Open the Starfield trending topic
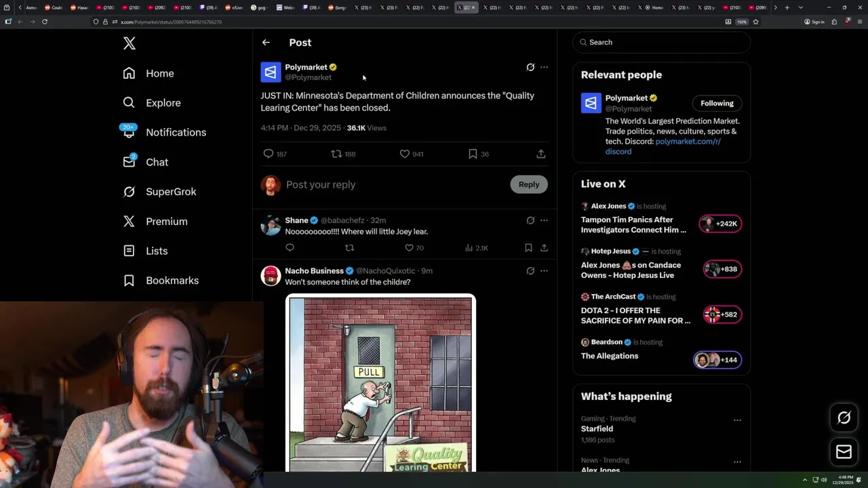Screen dimensions: 868x488 coord(597,428)
